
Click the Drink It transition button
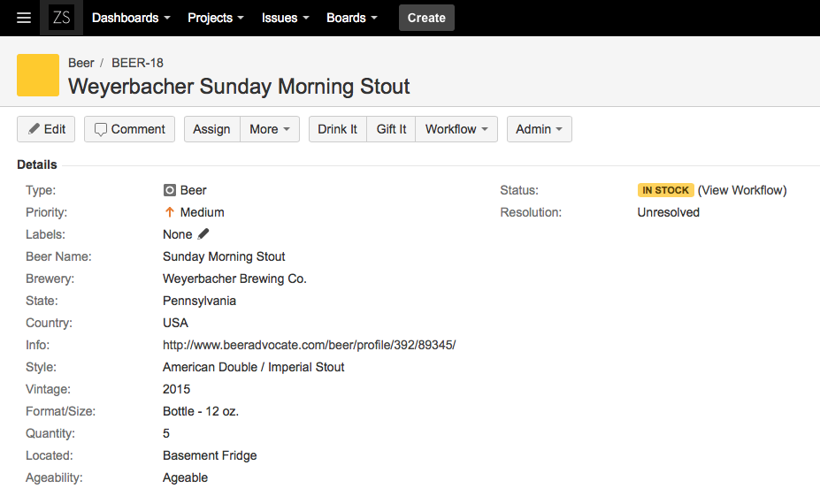[337, 129]
